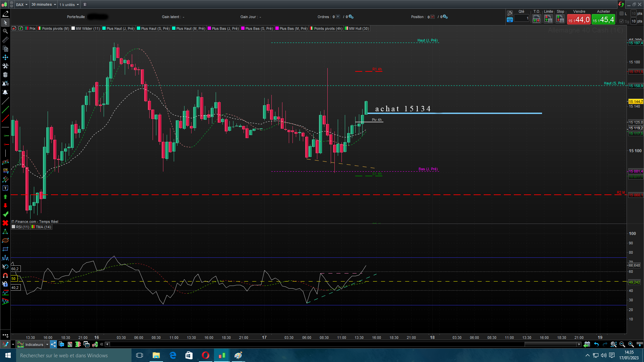
Task: Select the RSI (11) indicator label
Action: point(22,227)
